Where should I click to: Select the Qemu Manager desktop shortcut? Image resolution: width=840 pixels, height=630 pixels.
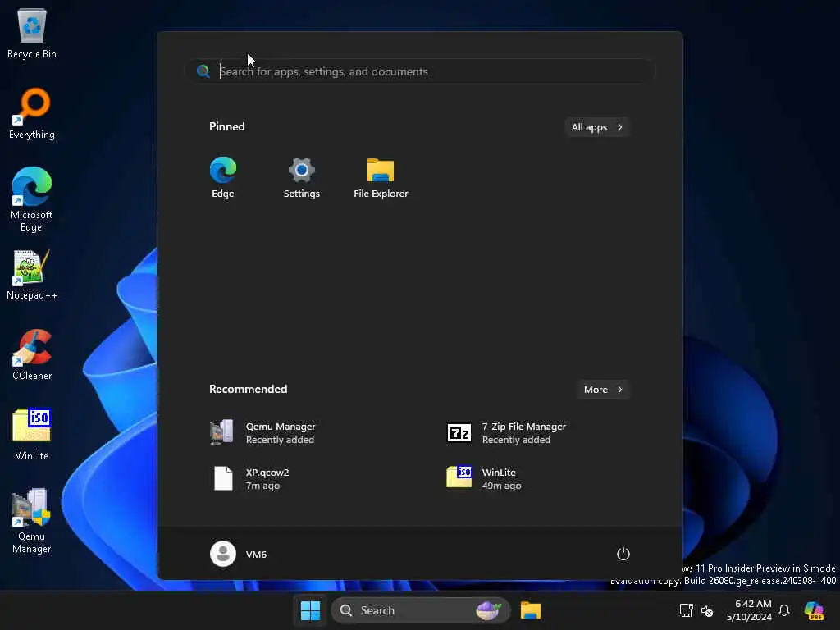click(x=32, y=521)
